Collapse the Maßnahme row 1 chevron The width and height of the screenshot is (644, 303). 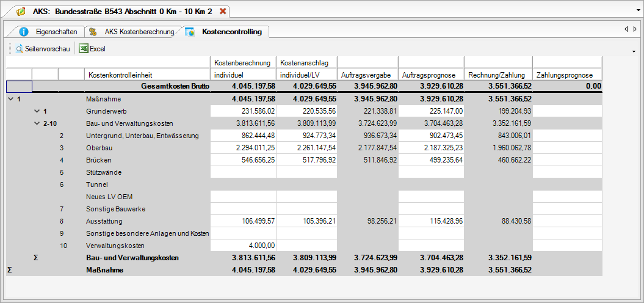tap(10, 99)
